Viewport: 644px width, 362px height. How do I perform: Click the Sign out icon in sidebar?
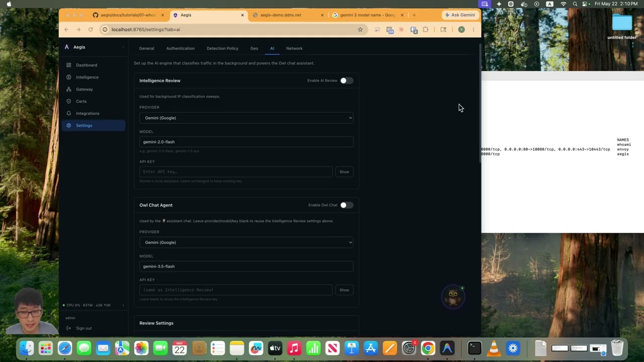click(68, 328)
